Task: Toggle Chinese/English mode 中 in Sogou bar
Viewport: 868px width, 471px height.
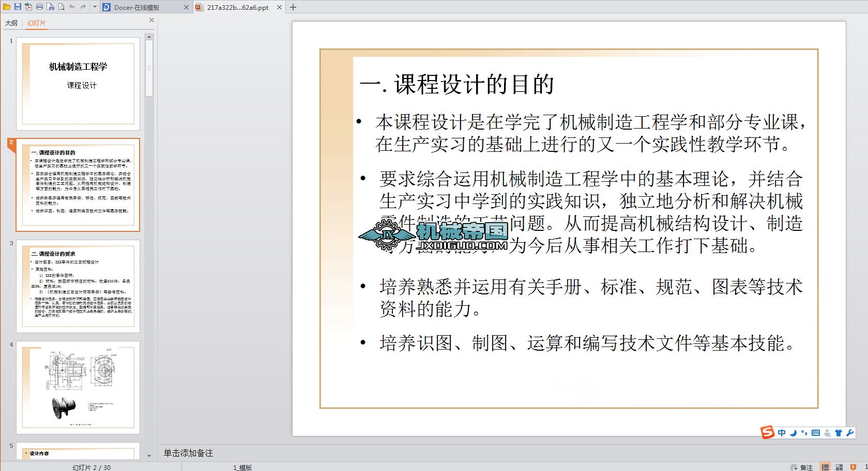Action: click(782, 433)
